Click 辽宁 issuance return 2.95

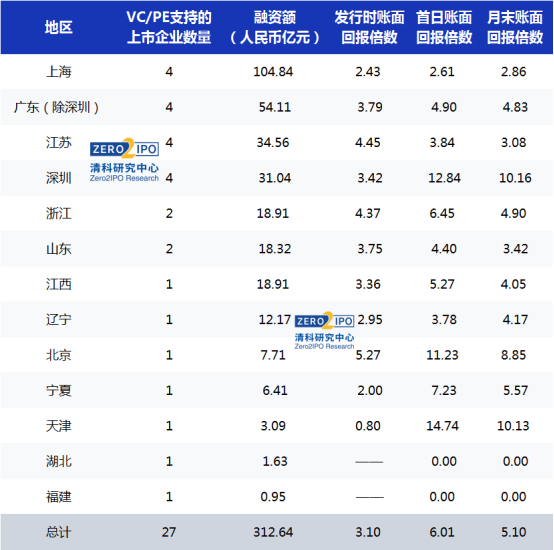tap(370, 319)
